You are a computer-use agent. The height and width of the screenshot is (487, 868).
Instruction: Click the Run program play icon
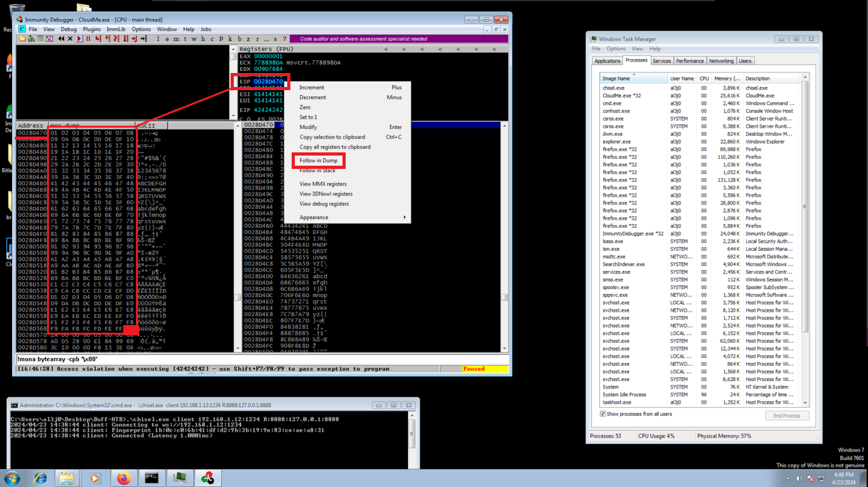pyautogui.click(x=79, y=39)
